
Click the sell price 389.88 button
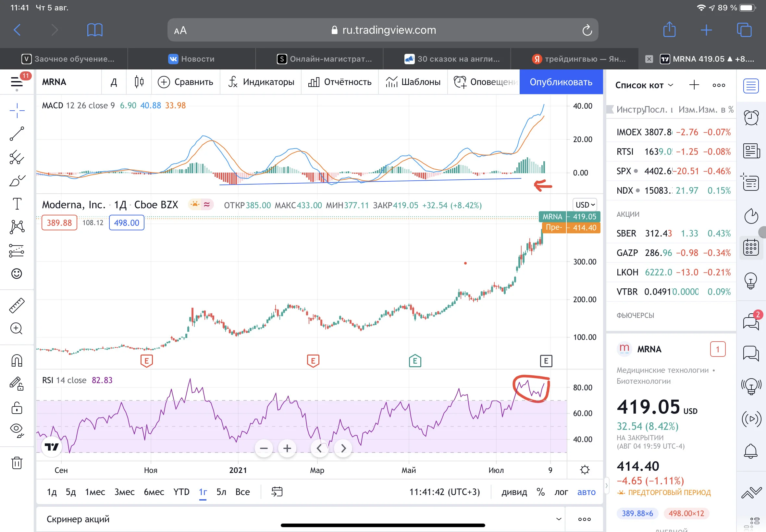[x=59, y=223]
